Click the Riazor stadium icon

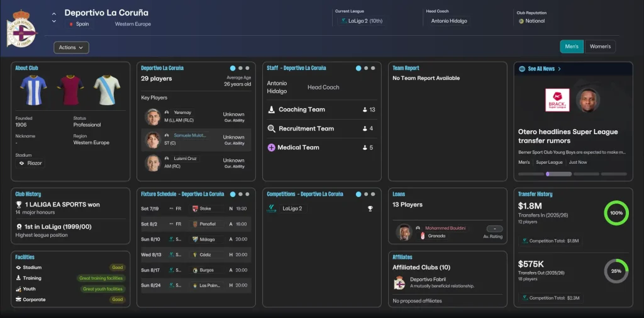coord(22,163)
